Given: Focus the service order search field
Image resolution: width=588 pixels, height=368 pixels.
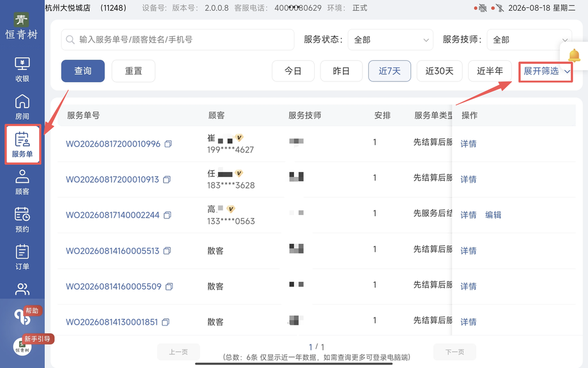Looking at the screenshot, I should [x=178, y=40].
